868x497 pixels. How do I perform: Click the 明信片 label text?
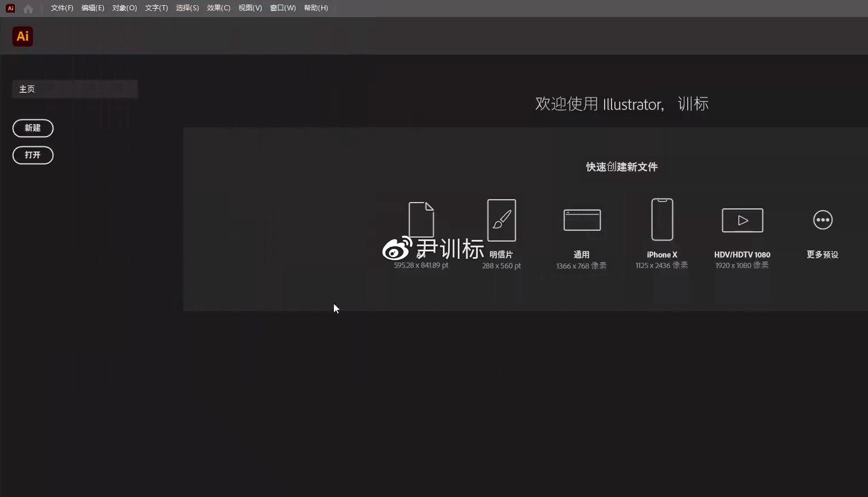501,254
